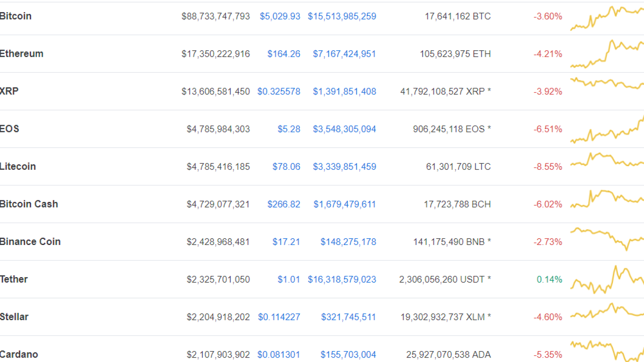Click XRP price $0.325578
The width and height of the screenshot is (644, 362).
pyautogui.click(x=279, y=92)
